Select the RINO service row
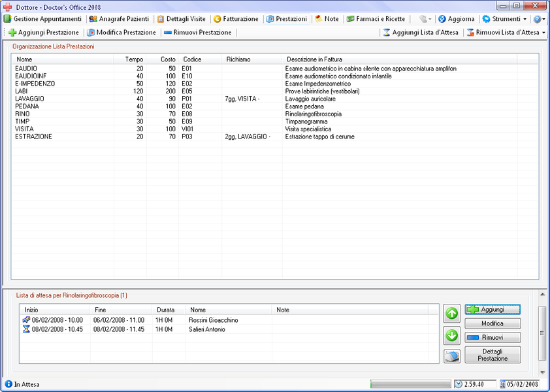Image resolution: width=550 pixels, height=392 pixels. pos(275,114)
